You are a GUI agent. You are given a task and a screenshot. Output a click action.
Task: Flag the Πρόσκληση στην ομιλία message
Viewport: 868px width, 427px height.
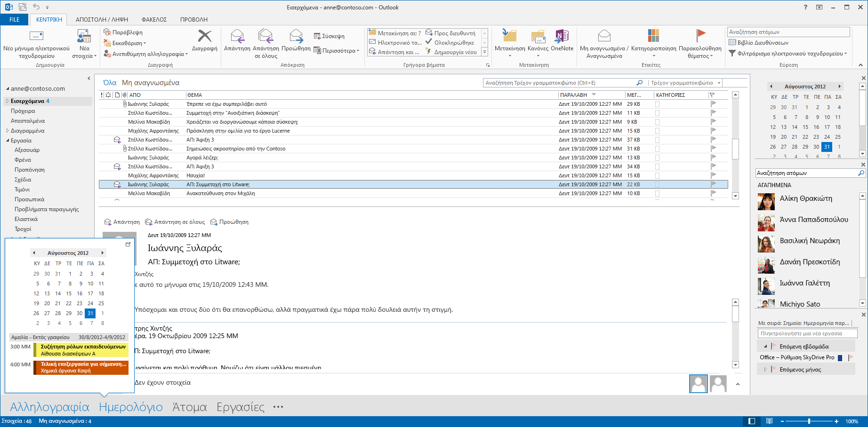pos(714,131)
